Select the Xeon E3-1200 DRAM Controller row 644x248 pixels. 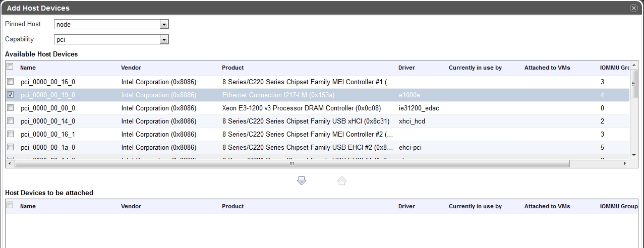[301, 108]
